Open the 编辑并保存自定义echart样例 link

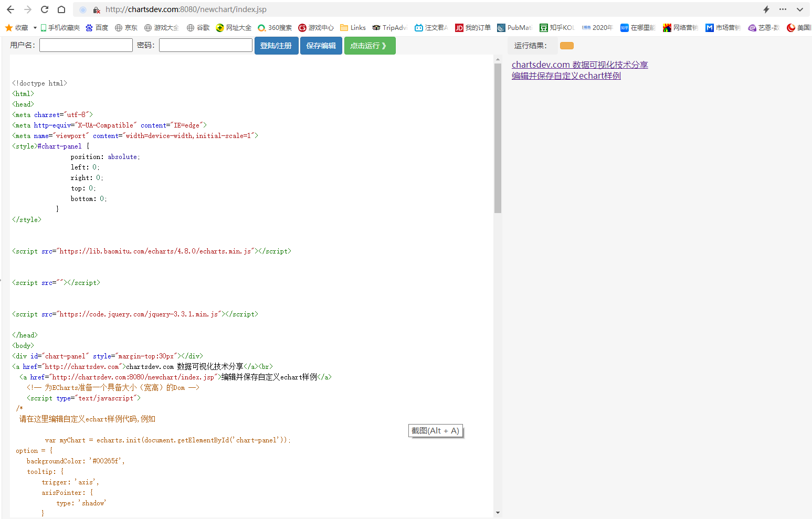coord(566,76)
